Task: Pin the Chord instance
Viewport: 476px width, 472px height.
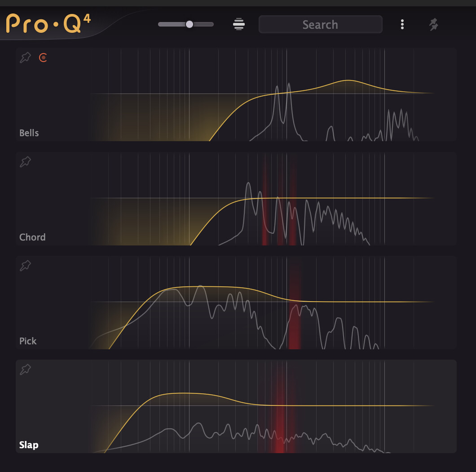Action: click(x=26, y=162)
